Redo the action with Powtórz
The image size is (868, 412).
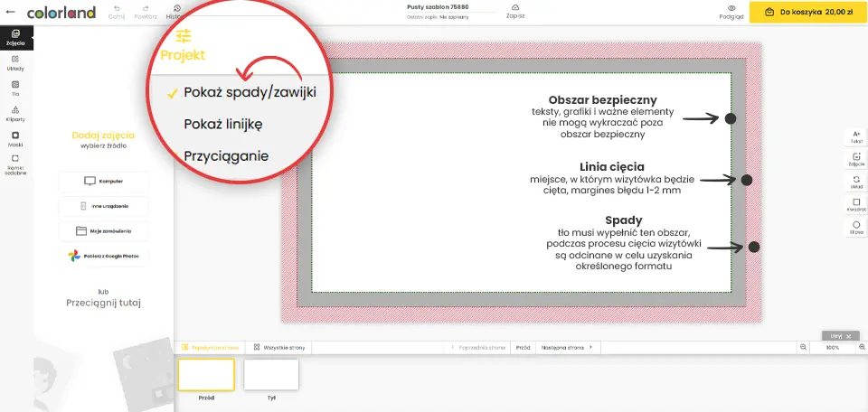coord(145,12)
